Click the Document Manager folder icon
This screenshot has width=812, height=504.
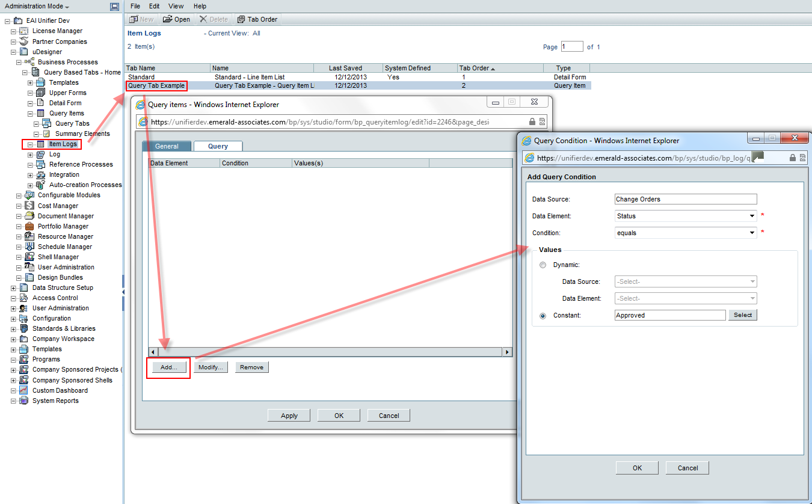(29, 216)
